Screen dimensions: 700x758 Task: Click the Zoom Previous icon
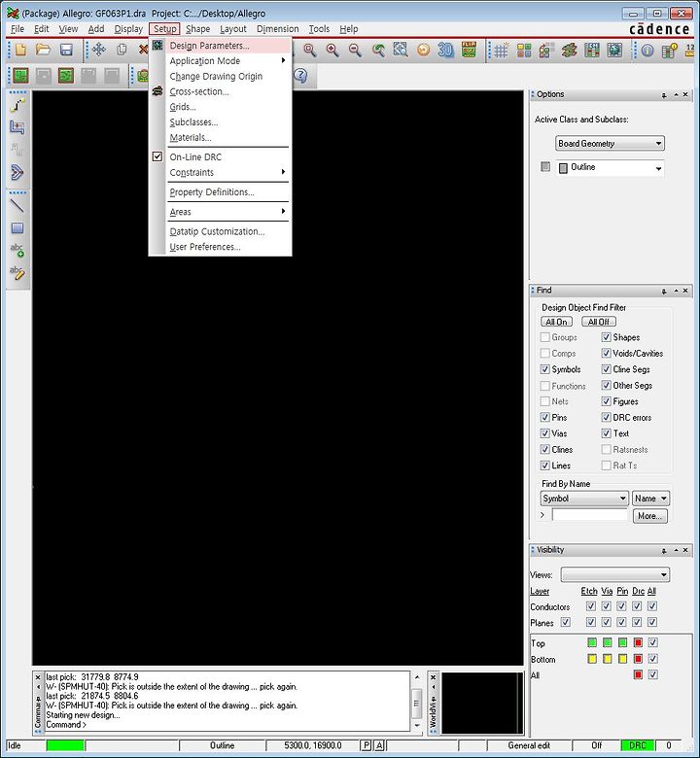pos(378,50)
